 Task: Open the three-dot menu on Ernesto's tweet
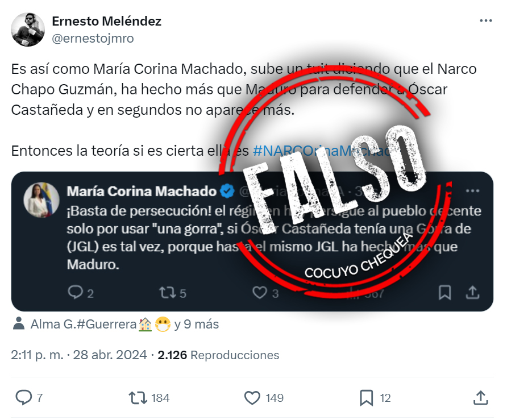pos(485,21)
